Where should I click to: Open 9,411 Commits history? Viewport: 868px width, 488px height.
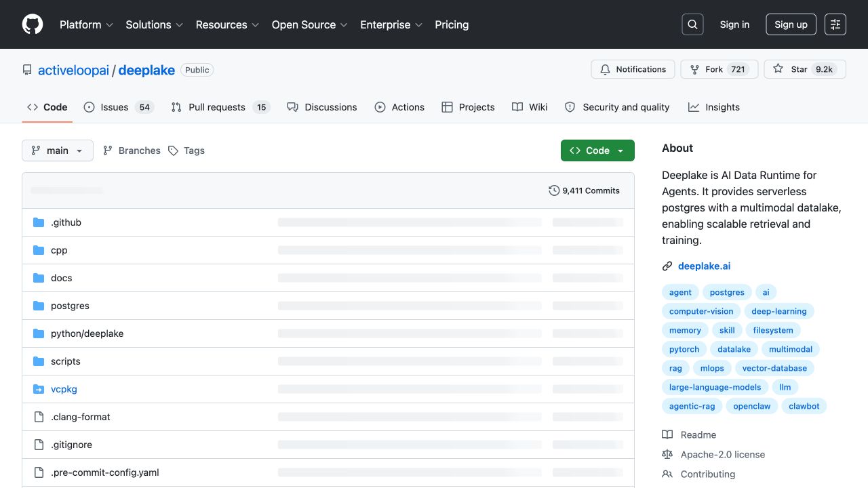(584, 190)
